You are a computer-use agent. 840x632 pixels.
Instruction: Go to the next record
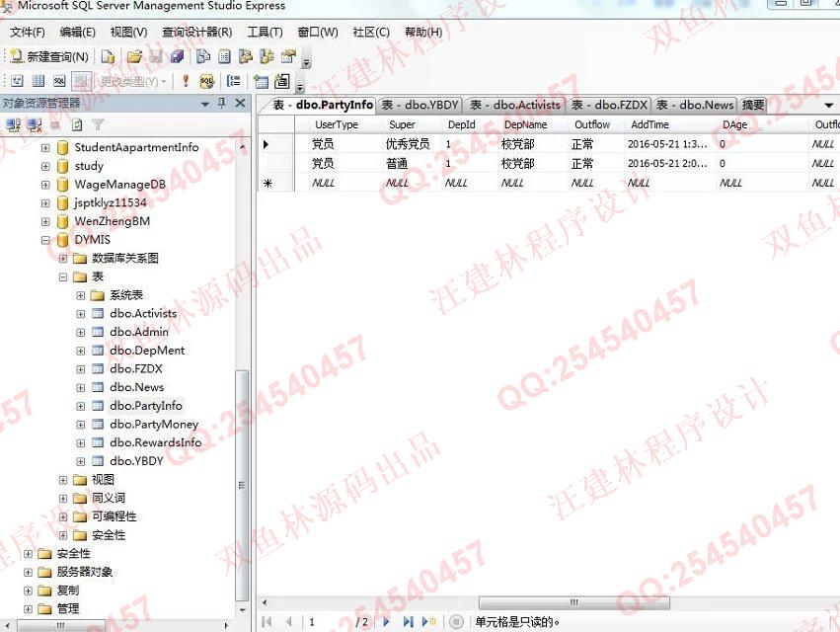pyautogui.click(x=386, y=622)
